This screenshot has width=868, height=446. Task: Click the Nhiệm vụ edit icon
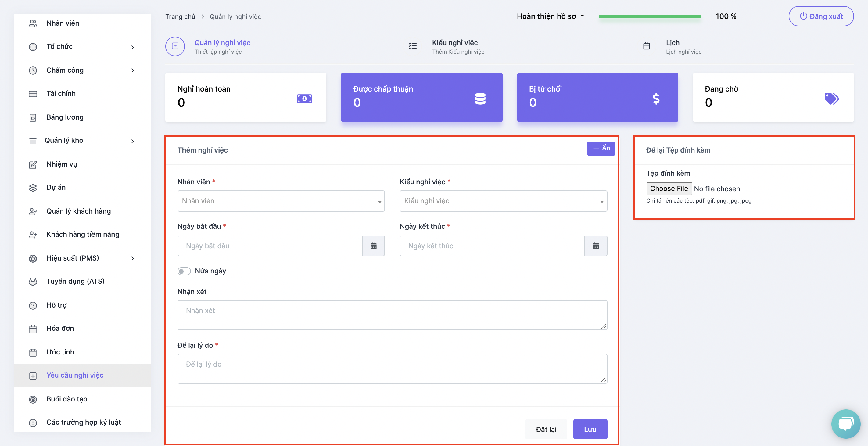click(33, 164)
